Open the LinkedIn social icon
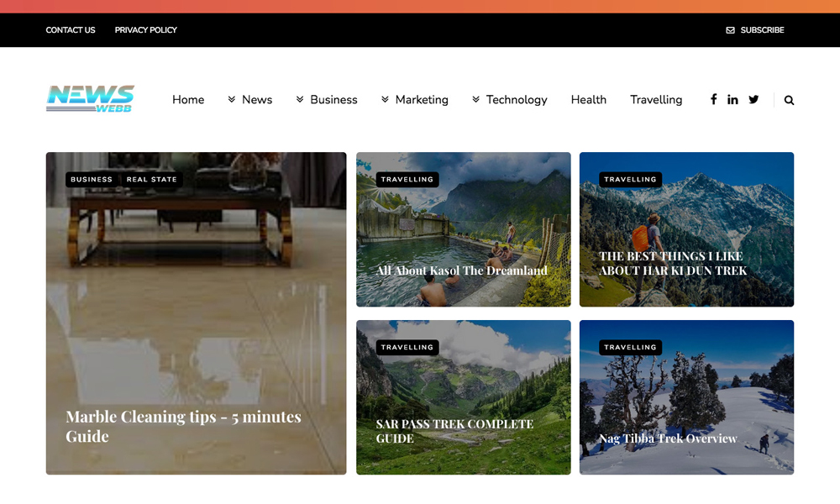The height and width of the screenshot is (504, 840). 732,99
